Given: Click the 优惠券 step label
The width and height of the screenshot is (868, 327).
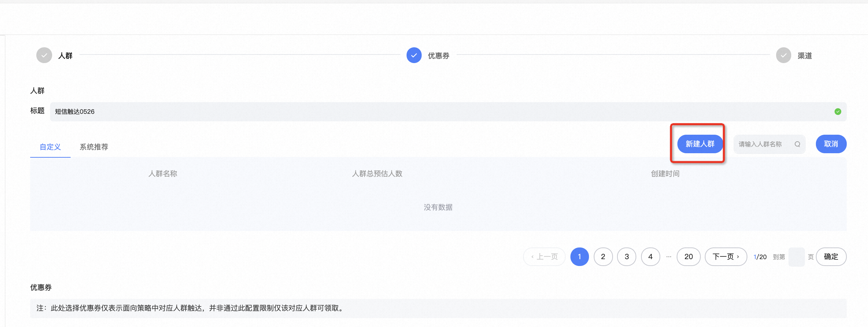Looking at the screenshot, I should (438, 56).
